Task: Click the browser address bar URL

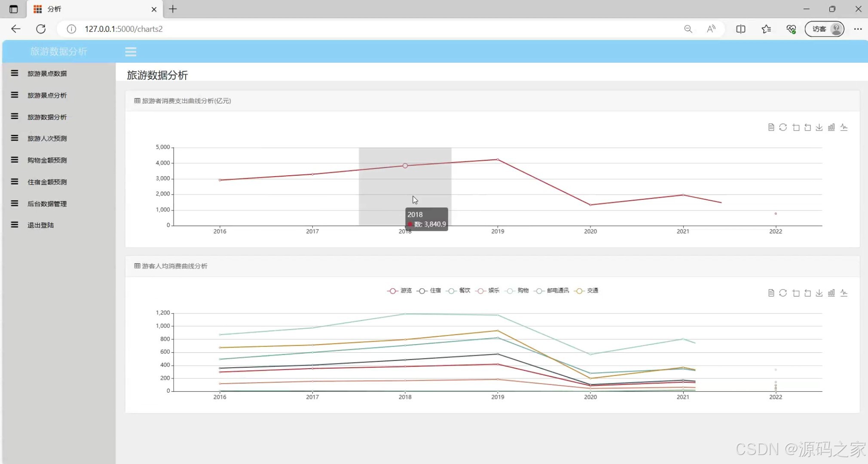Action: click(x=124, y=29)
